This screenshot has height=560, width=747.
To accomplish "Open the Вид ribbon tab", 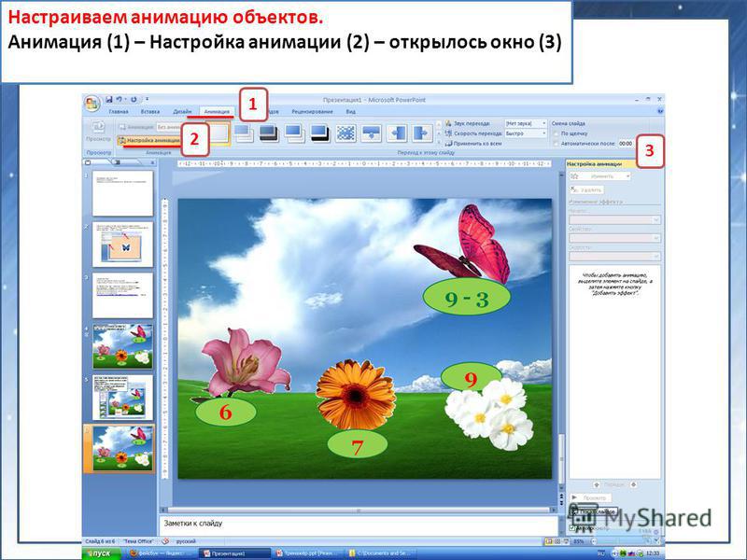I will (x=351, y=111).
